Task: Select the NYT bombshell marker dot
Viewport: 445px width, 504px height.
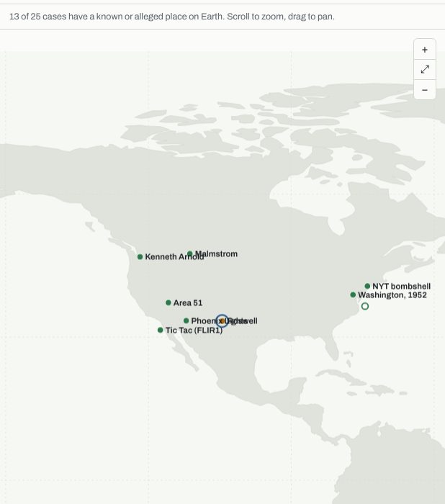Action: click(x=367, y=286)
